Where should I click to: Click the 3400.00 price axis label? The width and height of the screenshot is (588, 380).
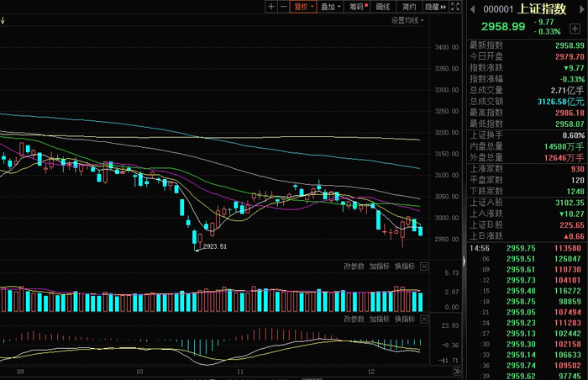pos(447,47)
